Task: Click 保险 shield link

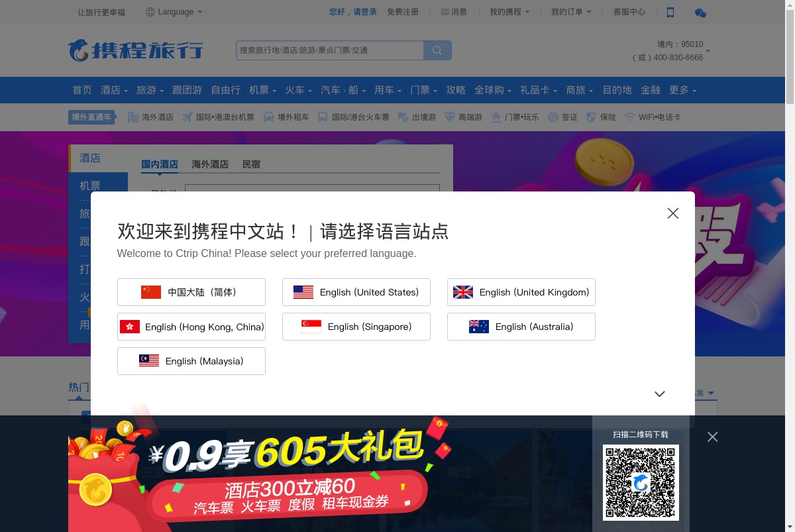Action: pyautogui.click(x=601, y=117)
